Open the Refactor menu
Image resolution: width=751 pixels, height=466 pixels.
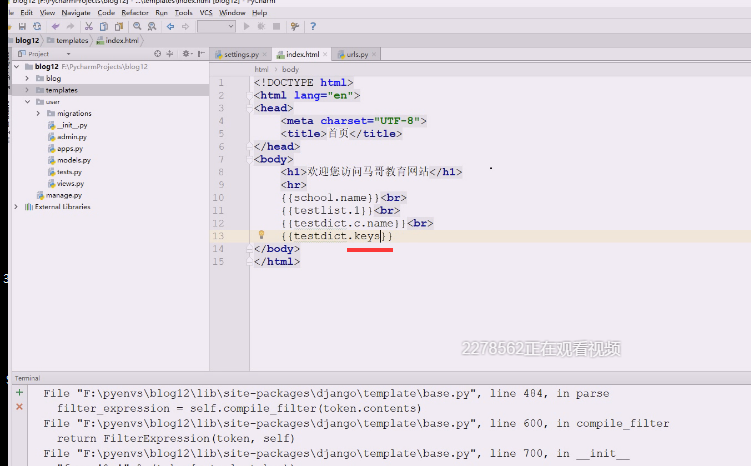[x=135, y=12]
